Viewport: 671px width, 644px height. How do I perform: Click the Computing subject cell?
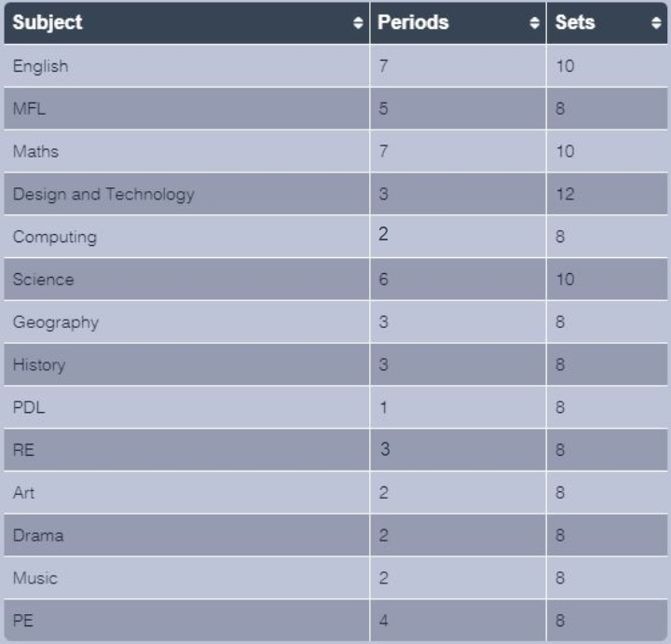coord(54,237)
